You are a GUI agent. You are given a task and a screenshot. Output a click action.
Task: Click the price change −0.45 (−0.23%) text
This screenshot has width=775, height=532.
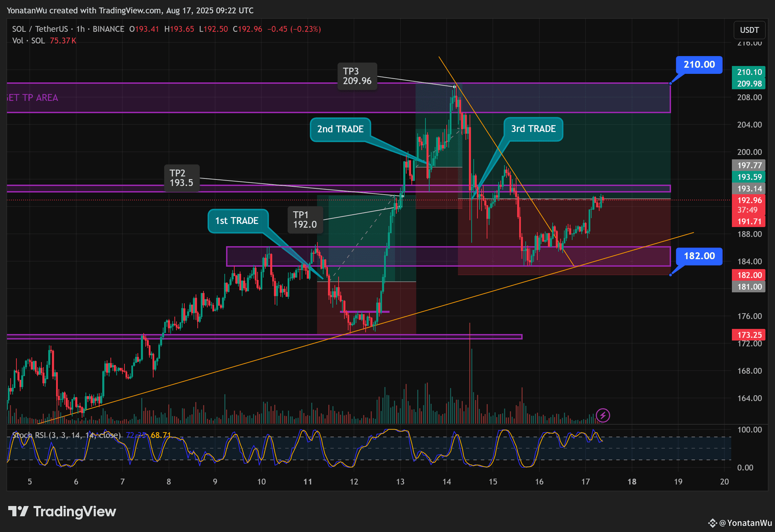(294, 29)
